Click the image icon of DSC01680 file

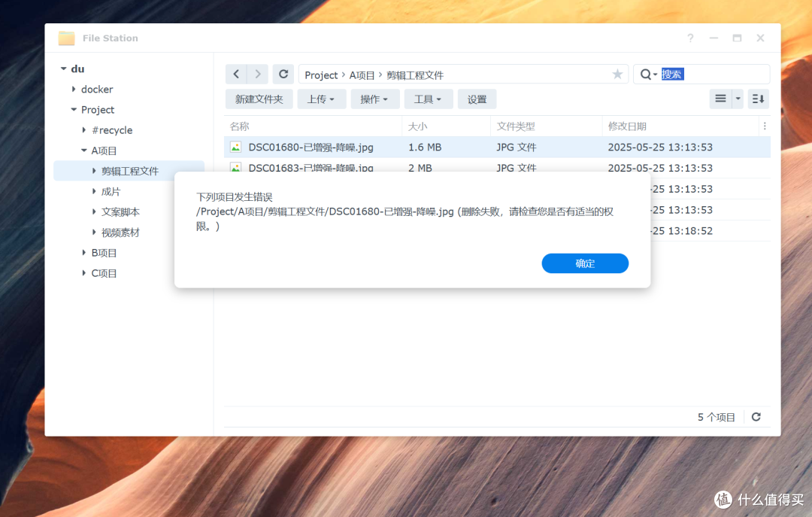[235, 147]
